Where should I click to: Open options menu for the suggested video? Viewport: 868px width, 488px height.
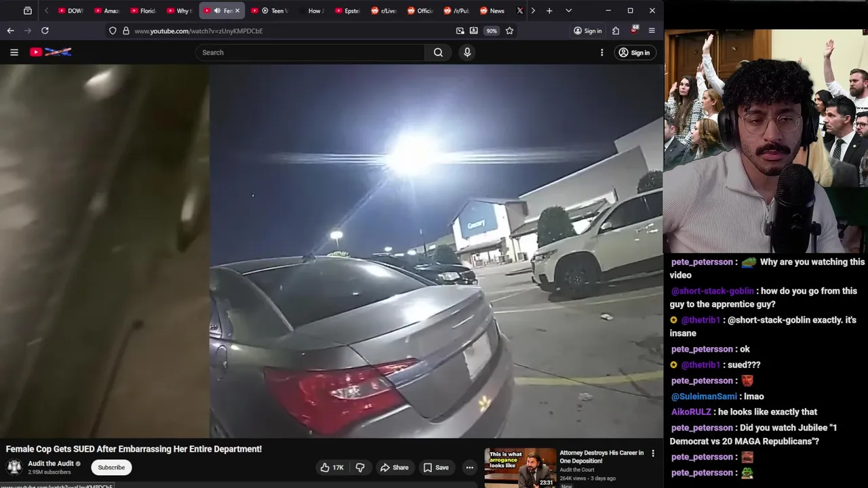[x=653, y=453]
